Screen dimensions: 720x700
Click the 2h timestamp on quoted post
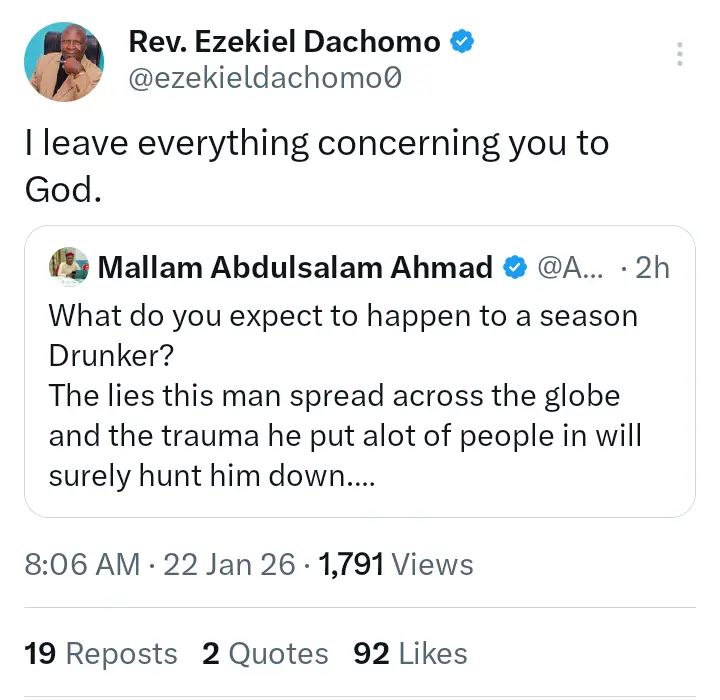[x=652, y=268]
